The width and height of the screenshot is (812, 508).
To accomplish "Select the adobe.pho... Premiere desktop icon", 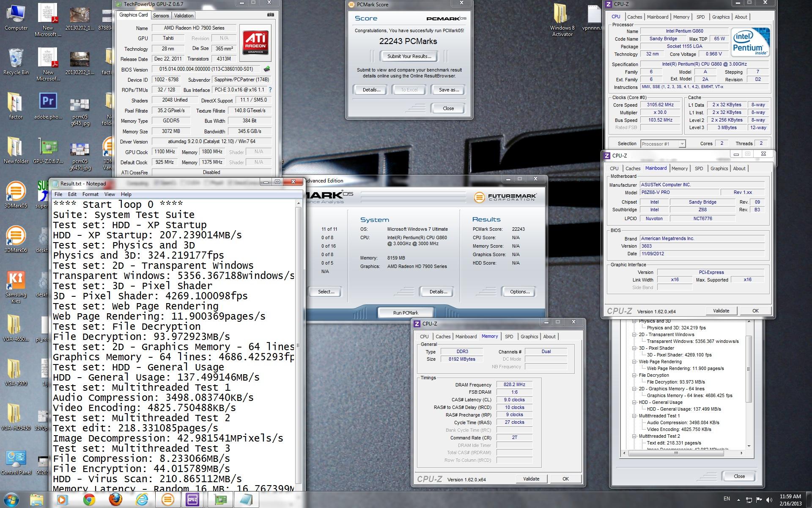I will click(48, 106).
